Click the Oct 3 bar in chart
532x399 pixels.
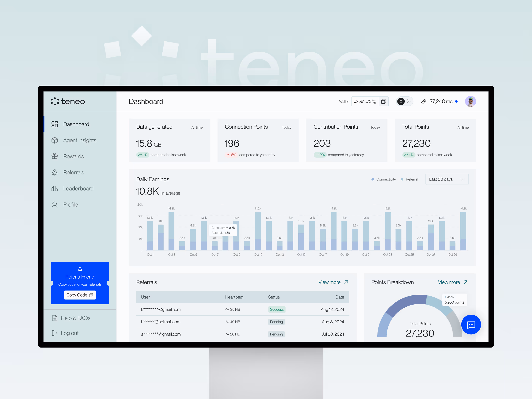click(172, 231)
